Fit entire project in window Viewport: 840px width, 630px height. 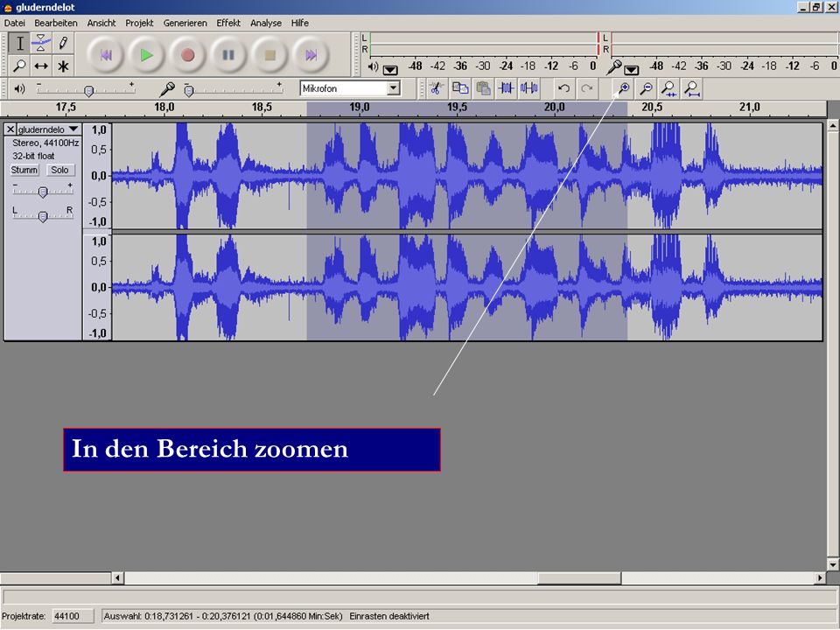[x=692, y=88]
